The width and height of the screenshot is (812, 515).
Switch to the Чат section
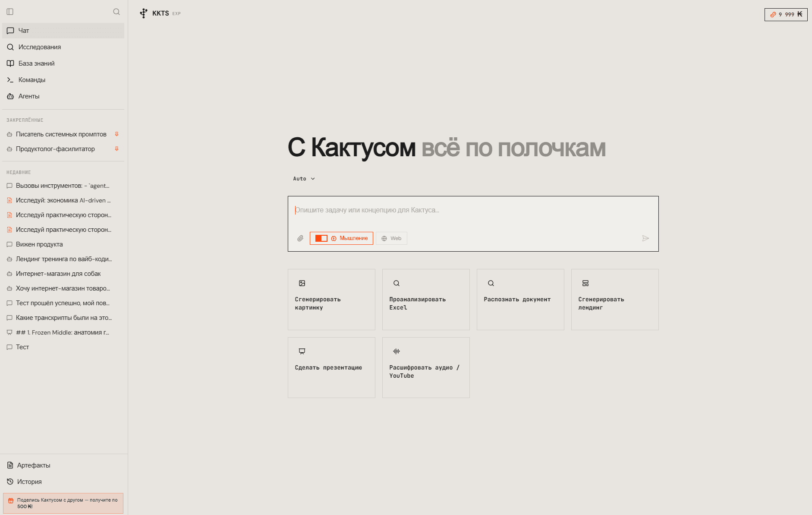click(x=24, y=30)
